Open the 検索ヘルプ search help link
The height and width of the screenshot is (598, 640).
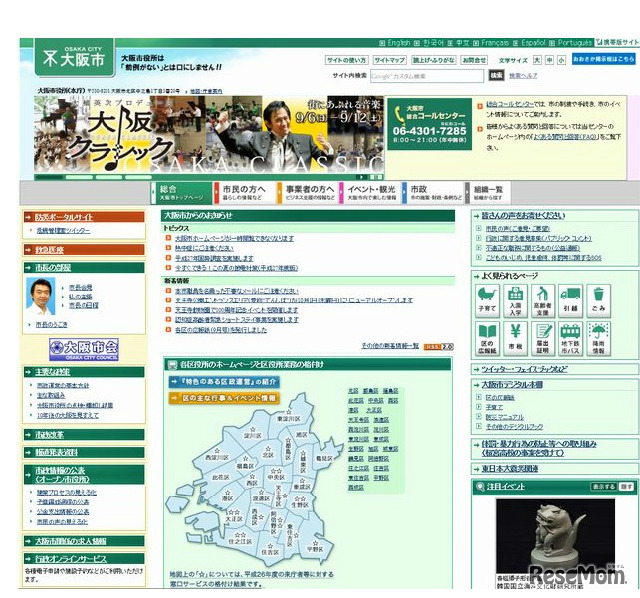[523, 76]
